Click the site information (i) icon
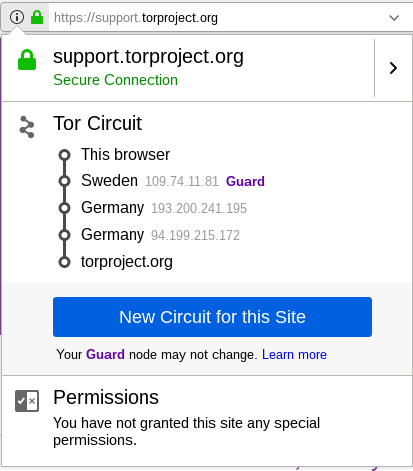The height and width of the screenshot is (471, 413). [x=17, y=17]
